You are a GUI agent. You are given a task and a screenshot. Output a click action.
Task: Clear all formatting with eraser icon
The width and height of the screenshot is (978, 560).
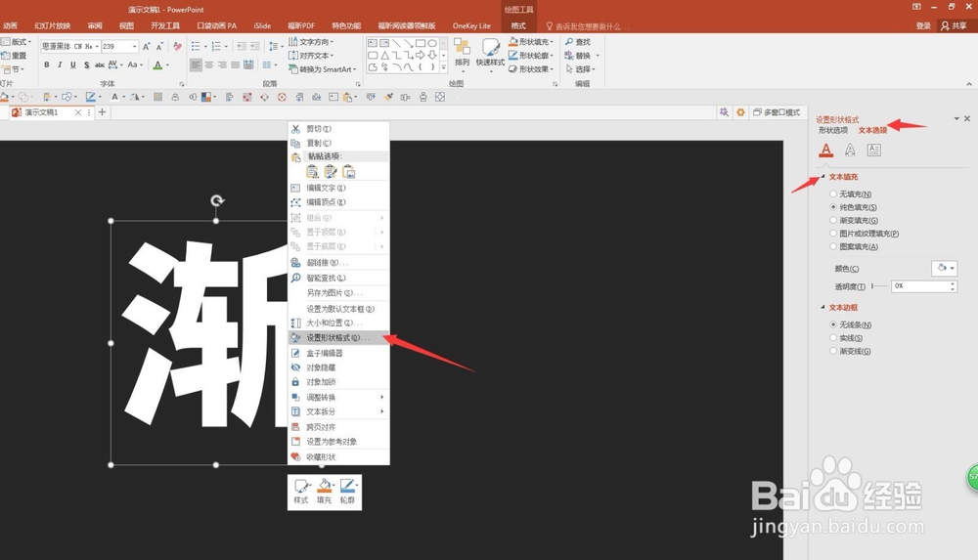pyautogui.click(x=178, y=47)
